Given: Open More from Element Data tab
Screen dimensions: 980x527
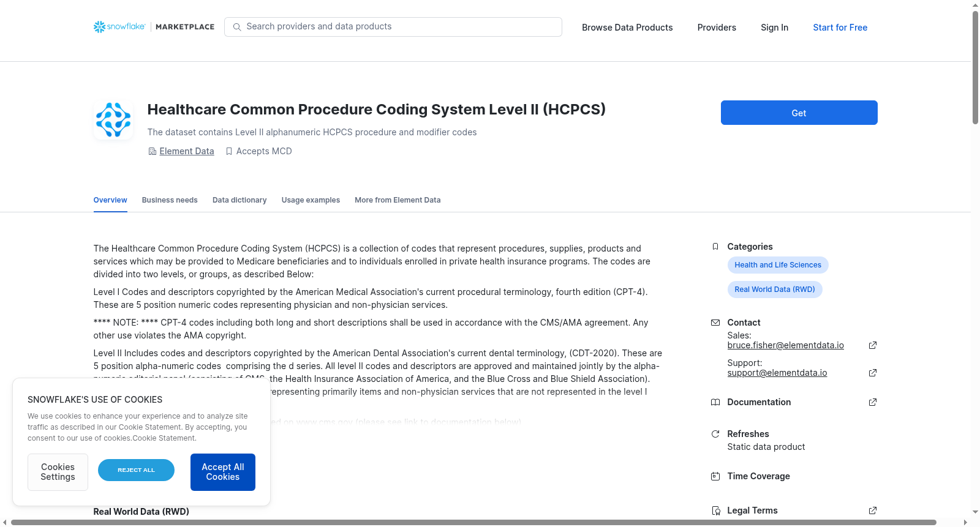Looking at the screenshot, I should [398, 200].
